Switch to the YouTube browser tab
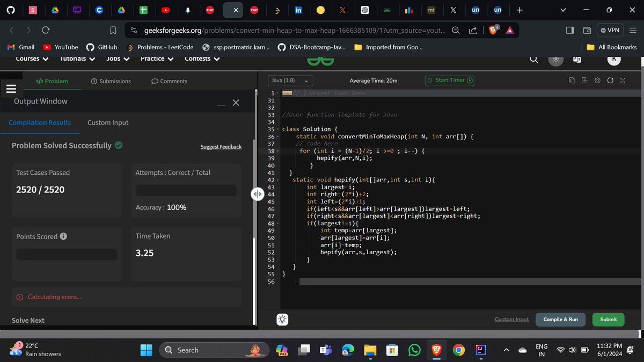 165,10
